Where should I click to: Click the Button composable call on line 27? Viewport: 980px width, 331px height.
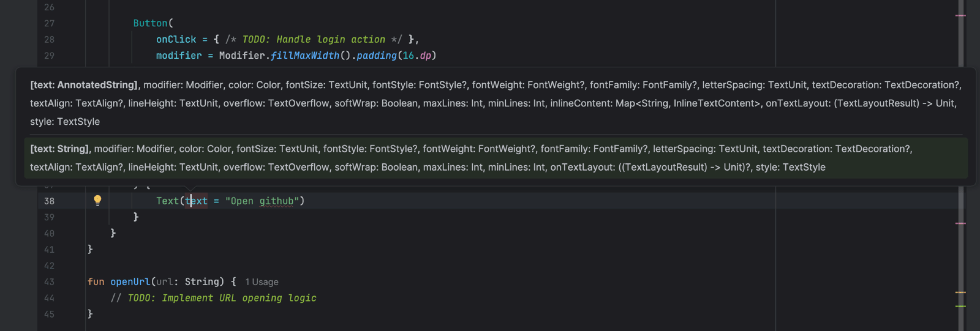[x=150, y=23]
